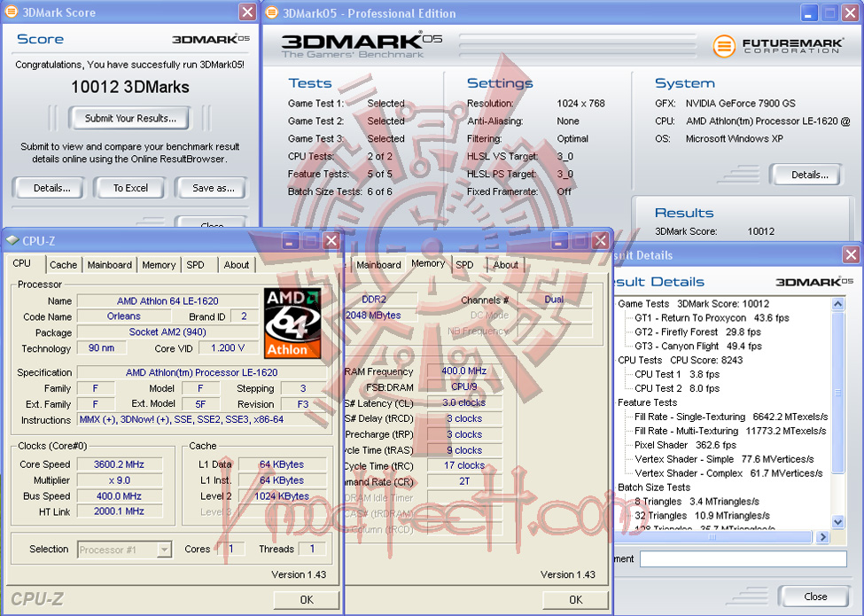This screenshot has height=616, width=864.
Task: Close the right CPU-Z Memory window
Action: coord(601,241)
